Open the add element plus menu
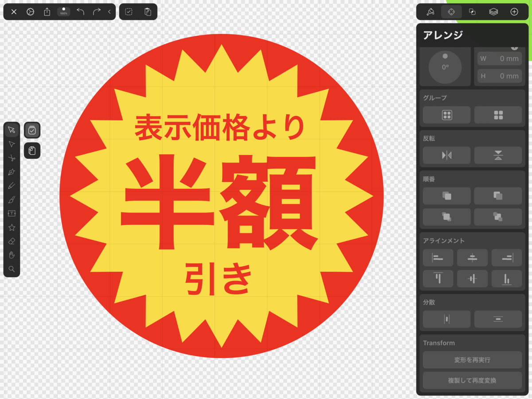This screenshot has height=399, width=532. (x=515, y=12)
